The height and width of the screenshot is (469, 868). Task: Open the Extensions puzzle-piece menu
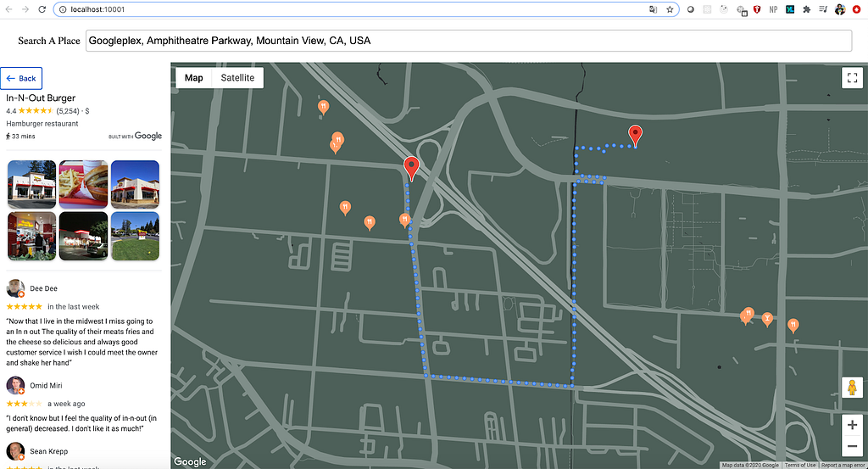pyautogui.click(x=807, y=9)
